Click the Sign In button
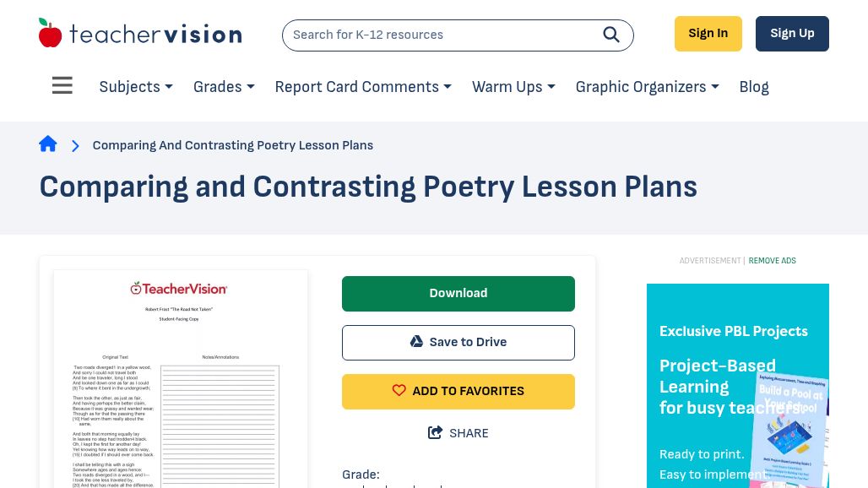Screen dimensions: 868x488 [708, 34]
